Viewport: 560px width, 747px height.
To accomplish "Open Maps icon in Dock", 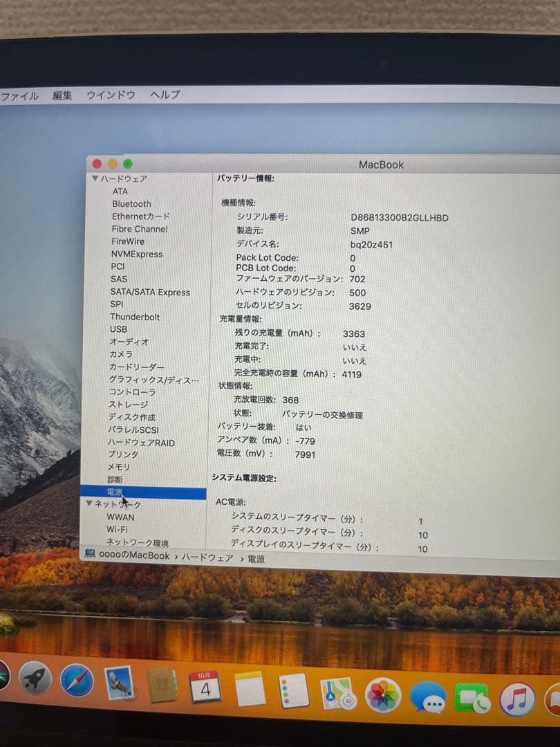I will (x=339, y=693).
